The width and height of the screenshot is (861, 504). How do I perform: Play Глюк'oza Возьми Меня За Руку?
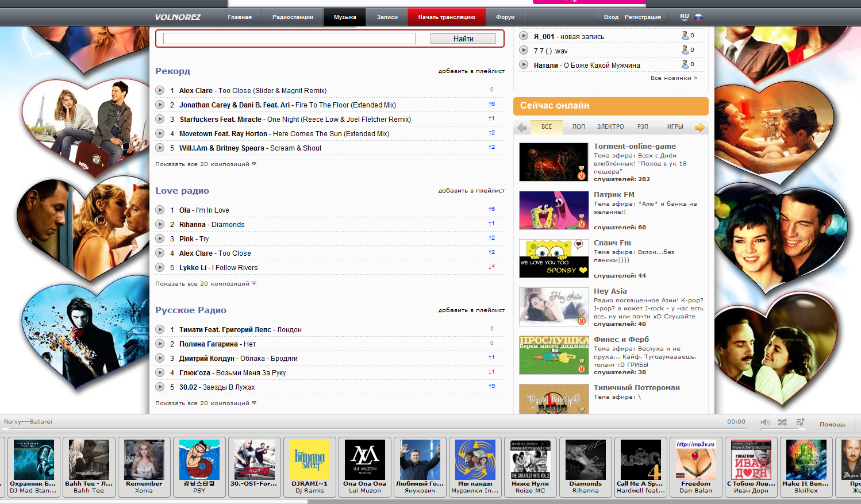click(x=160, y=372)
